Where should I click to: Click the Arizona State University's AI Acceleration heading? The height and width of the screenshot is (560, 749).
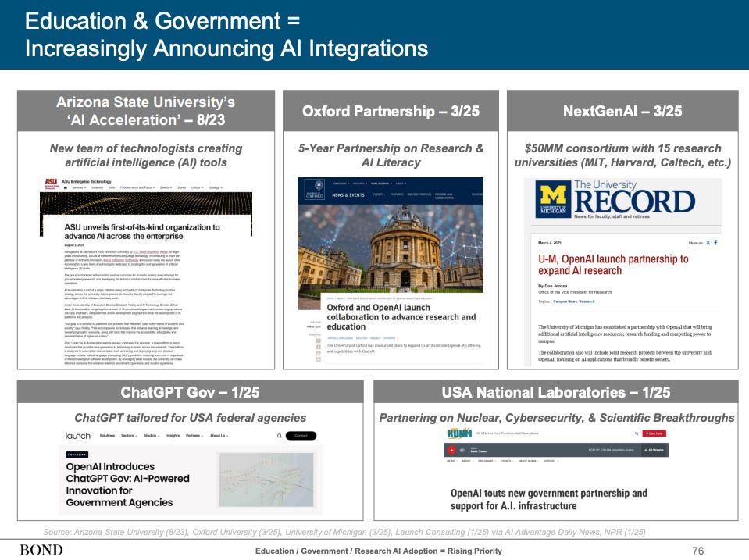coord(146,111)
